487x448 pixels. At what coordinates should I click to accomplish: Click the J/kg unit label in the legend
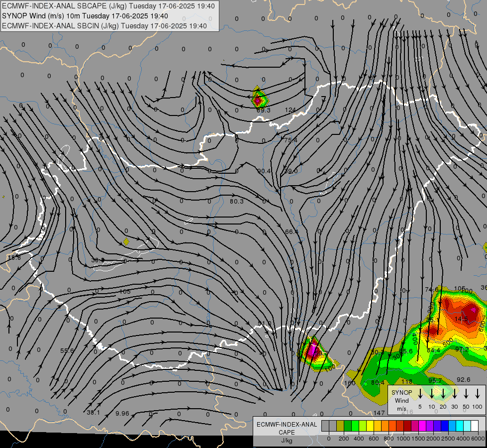tap(287, 441)
